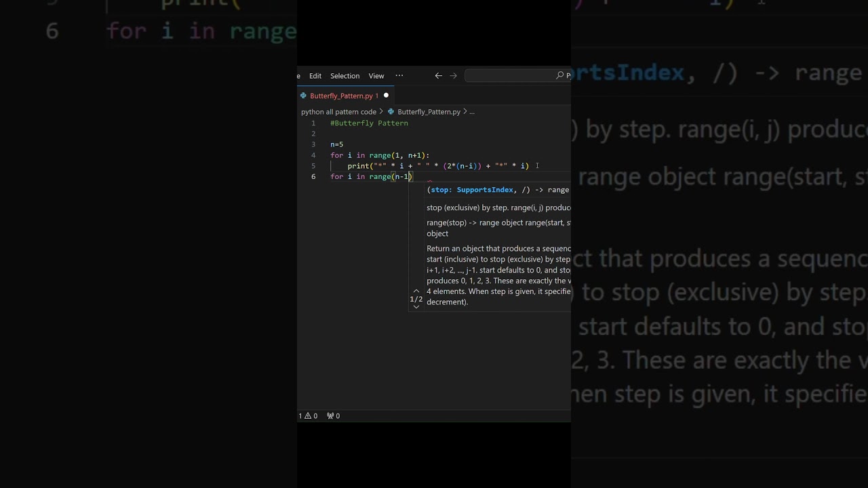Open problems via warning triangle in status bar
868x488 pixels.
pyautogui.click(x=309, y=416)
